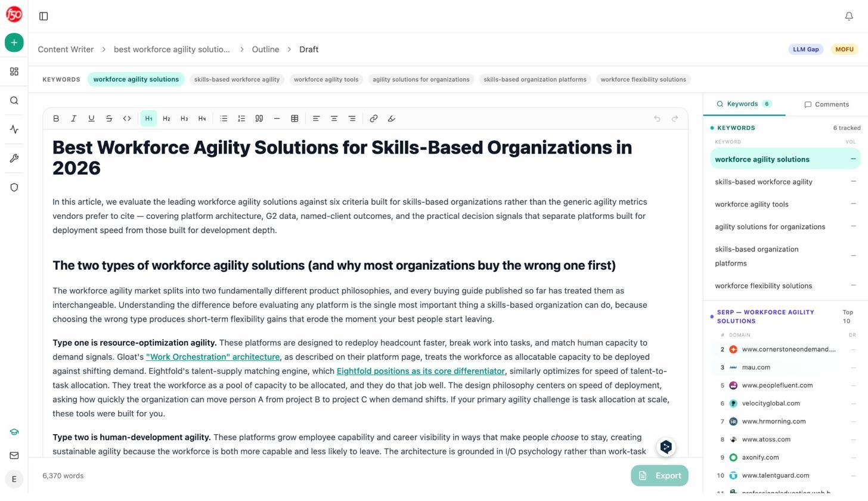
Task: Open the Outline breadcrumb item
Action: 265,50
